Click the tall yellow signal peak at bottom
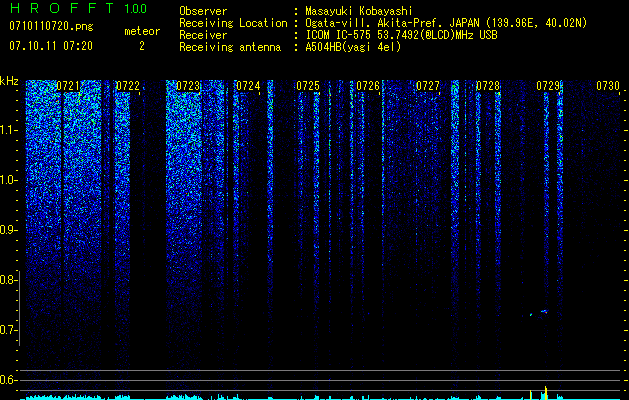 coord(546,392)
